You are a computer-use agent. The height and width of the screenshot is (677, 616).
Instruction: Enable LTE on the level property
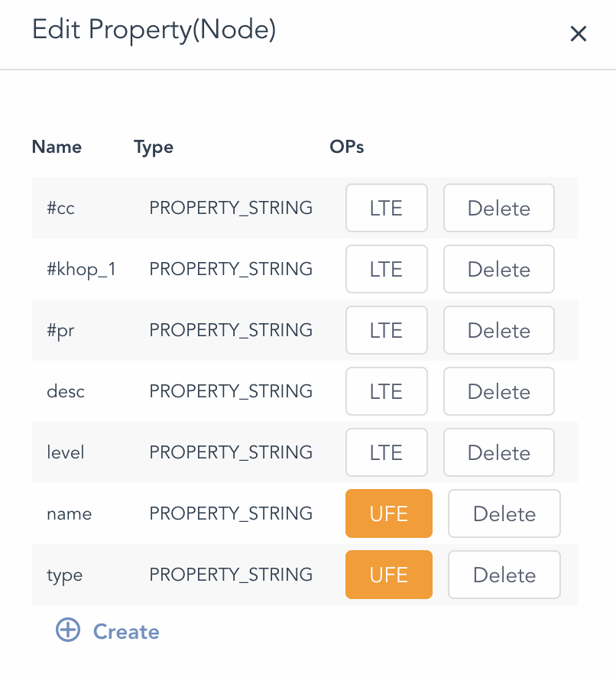coord(386,452)
